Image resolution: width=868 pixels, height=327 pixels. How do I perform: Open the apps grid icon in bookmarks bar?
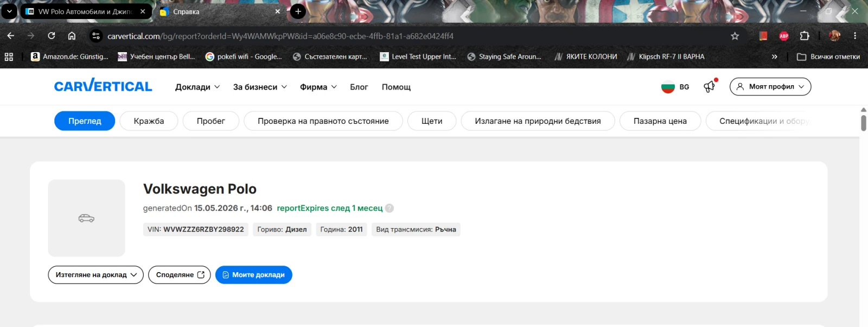click(x=9, y=56)
